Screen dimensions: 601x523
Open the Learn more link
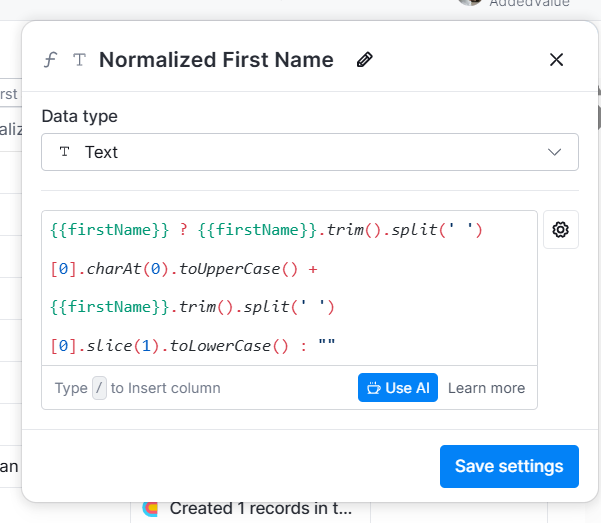(x=486, y=388)
